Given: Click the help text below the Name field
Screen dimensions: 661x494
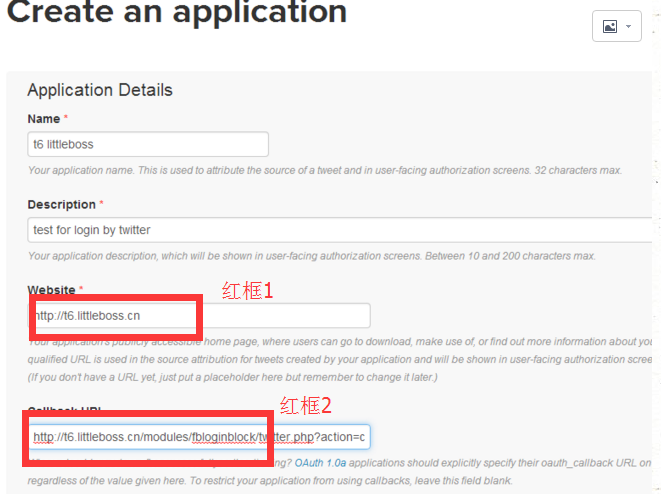Looking at the screenshot, I should tap(325, 170).
